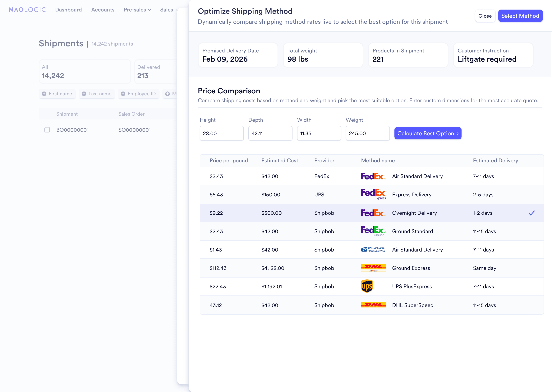This screenshot has width=552, height=392.
Task: Click the Naologic logo
Action: pyautogui.click(x=27, y=10)
